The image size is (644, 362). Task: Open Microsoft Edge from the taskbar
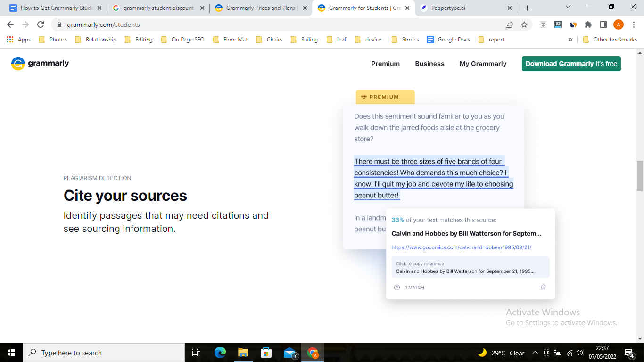(x=220, y=353)
